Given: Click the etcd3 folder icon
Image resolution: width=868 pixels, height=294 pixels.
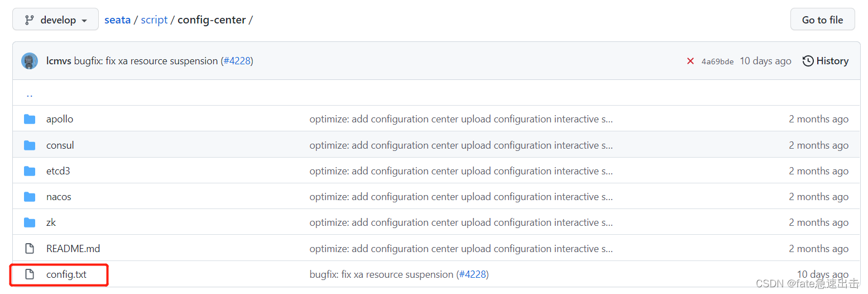Looking at the screenshot, I should [30, 171].
